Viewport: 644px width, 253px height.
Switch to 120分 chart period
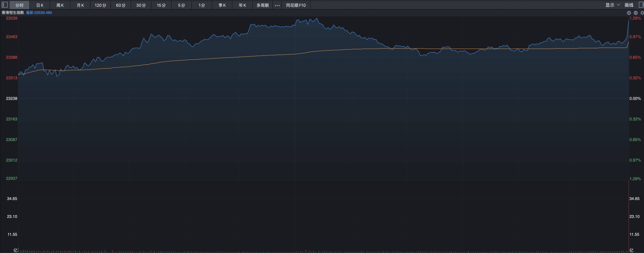pos(100,5)
